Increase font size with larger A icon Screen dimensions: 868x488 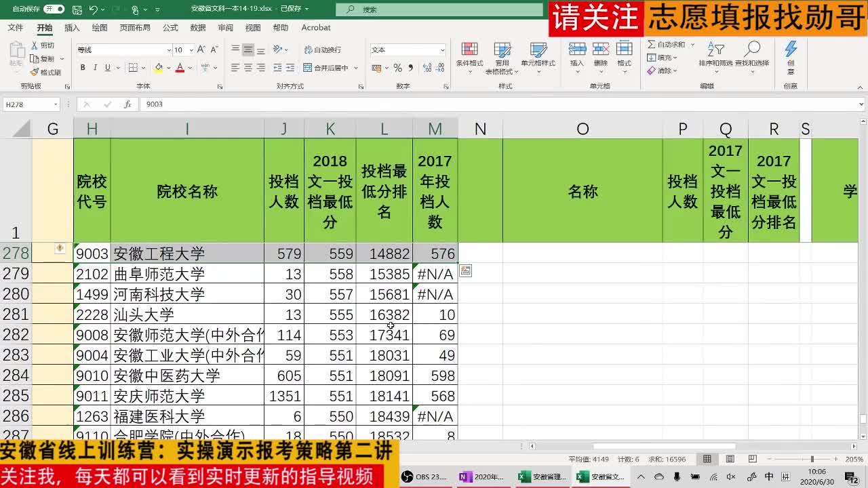[201, 49]
